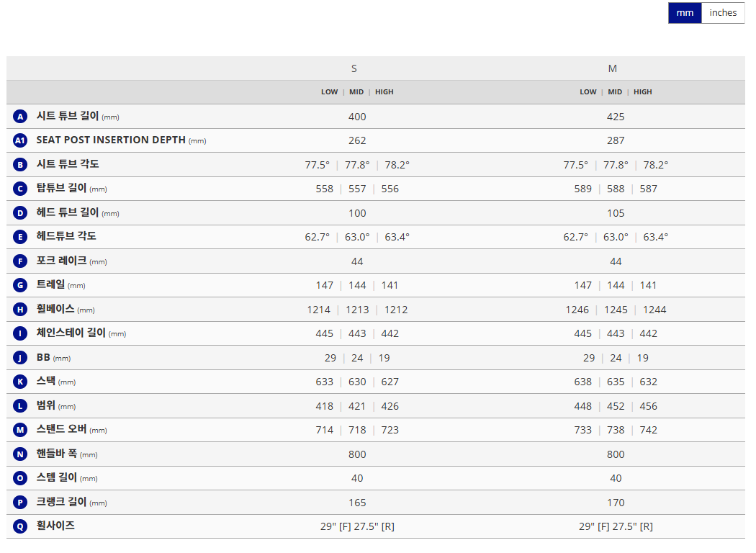Click SEAT POST INSERTION DEPTH label
The height and width of the screenshot is (553, 756).
(x=111, y=140)
